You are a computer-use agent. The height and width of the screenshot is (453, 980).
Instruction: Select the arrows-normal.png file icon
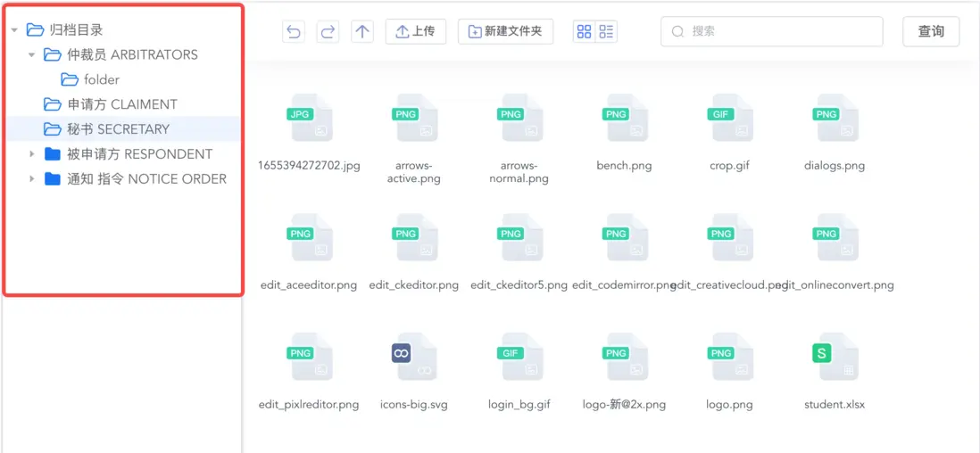click(520, 118)
